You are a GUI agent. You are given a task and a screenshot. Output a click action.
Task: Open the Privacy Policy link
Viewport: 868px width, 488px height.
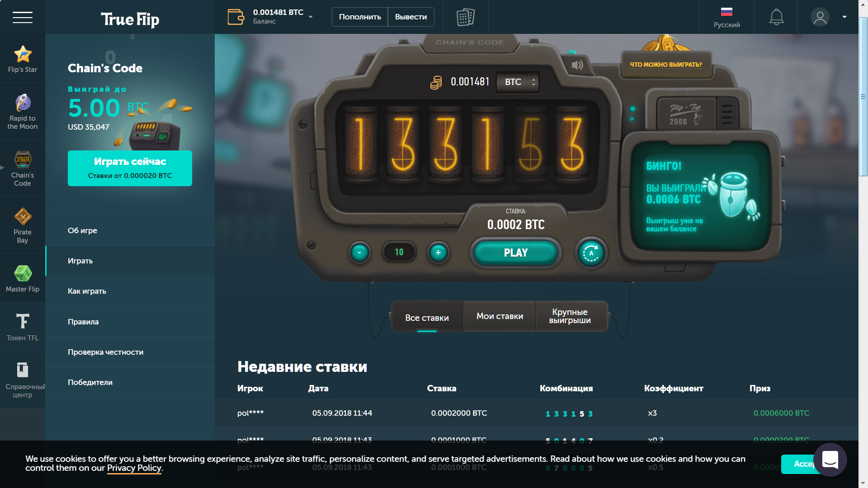tap(134, 468)
